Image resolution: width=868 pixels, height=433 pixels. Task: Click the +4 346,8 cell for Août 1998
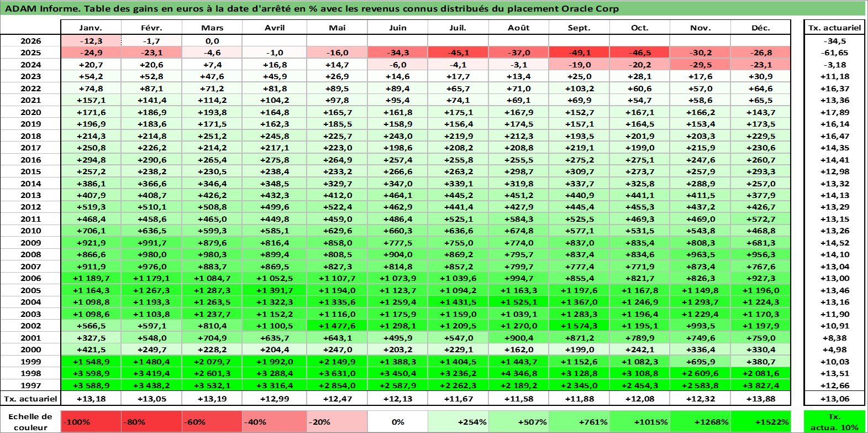(x=518, y=373)
